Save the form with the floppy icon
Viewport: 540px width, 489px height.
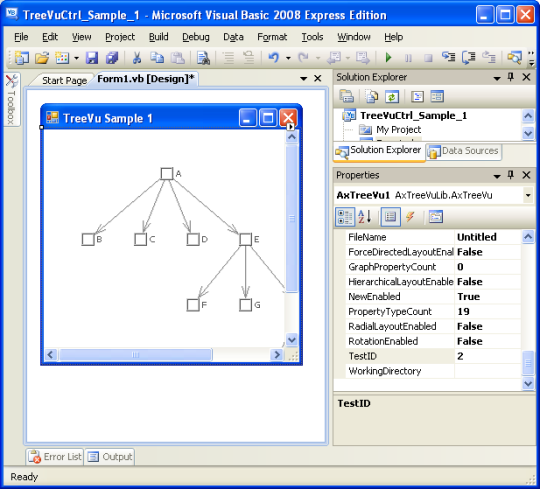click(92, 58)
